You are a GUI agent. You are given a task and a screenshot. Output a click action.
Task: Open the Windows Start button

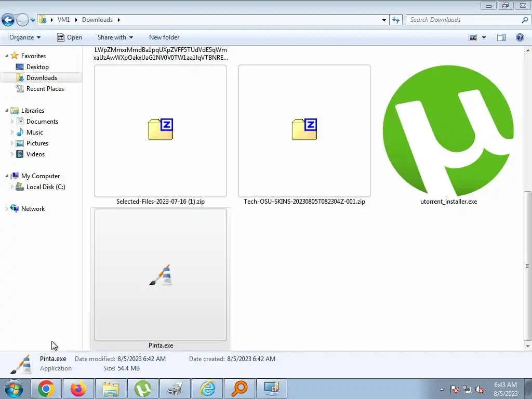pyautogui.click(x=14, y=389)
